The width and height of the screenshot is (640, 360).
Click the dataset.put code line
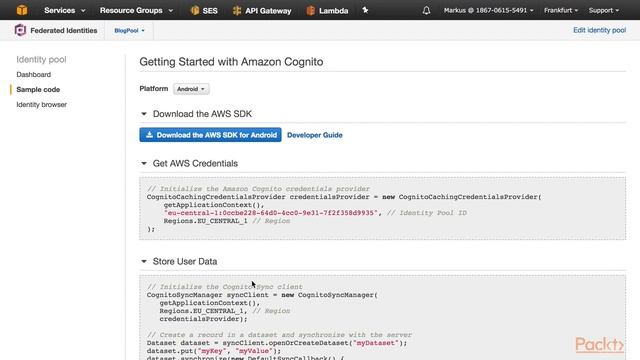214,351
